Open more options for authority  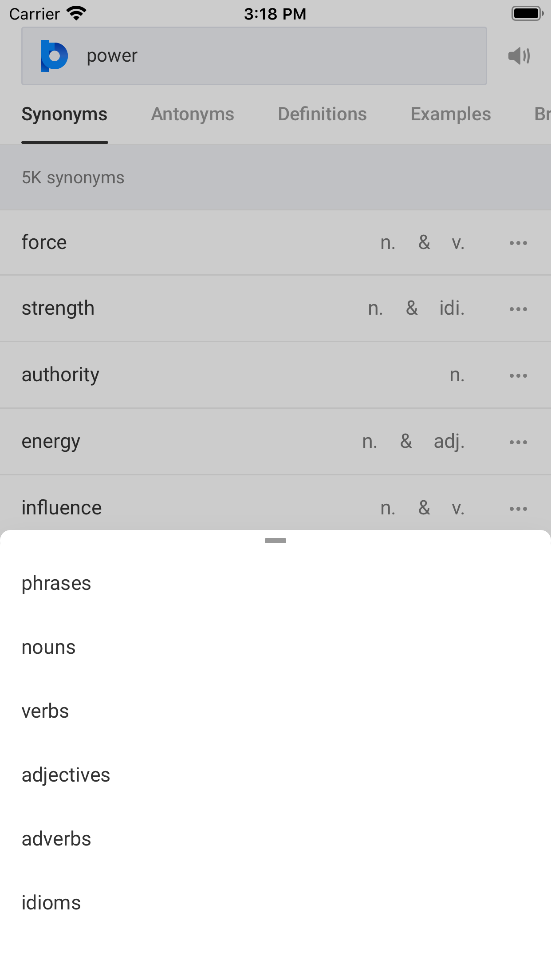pos(518,375)
